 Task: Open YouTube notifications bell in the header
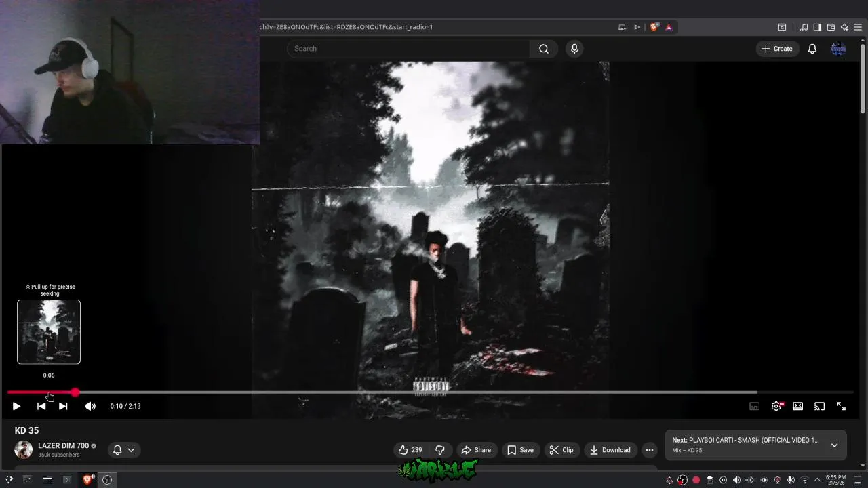click(x=812, y=49)
